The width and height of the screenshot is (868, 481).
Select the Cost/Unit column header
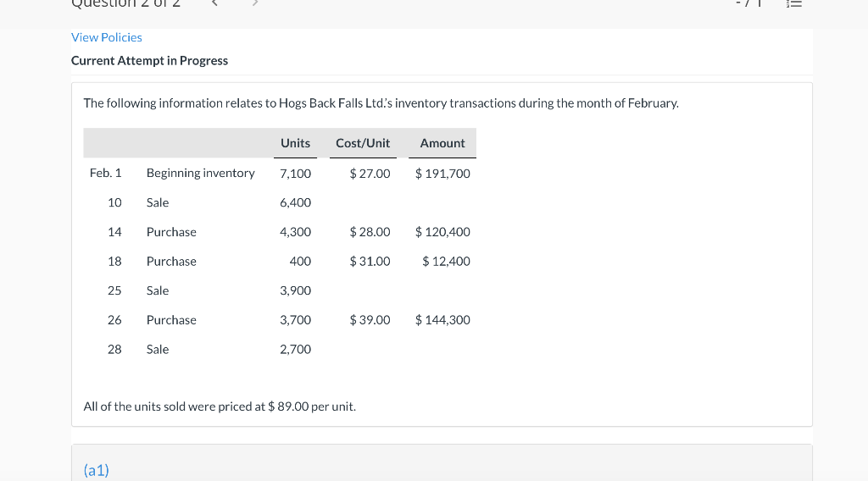(x=363, y=143)
